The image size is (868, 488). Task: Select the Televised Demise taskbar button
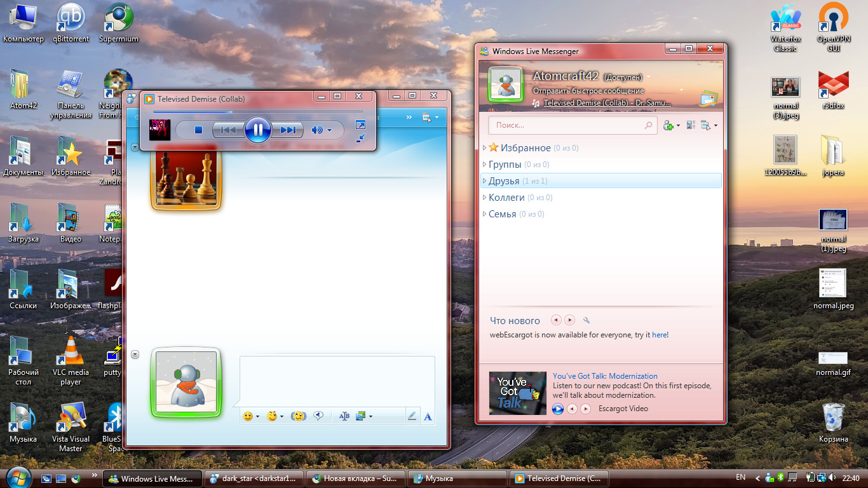[559, 478]
